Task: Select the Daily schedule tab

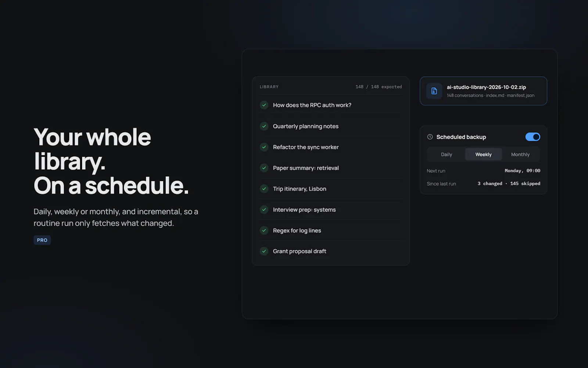Action: [447, 155]
